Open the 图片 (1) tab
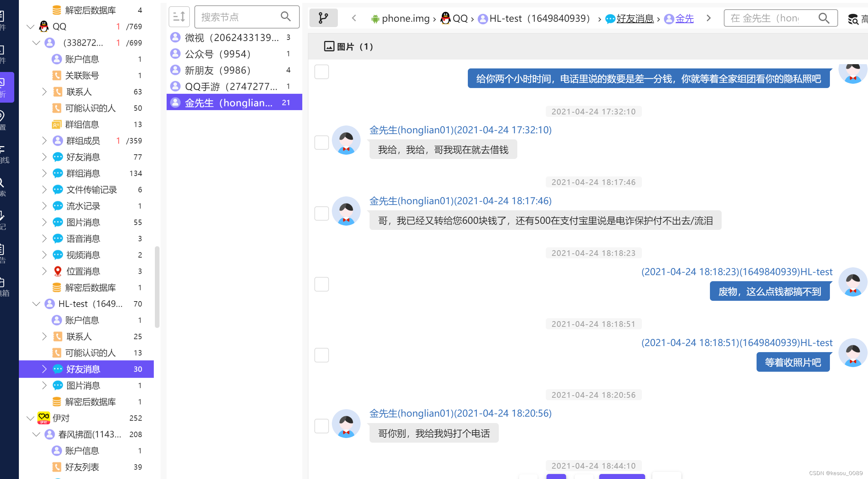 pyautogui.click(x=349, y=47)
